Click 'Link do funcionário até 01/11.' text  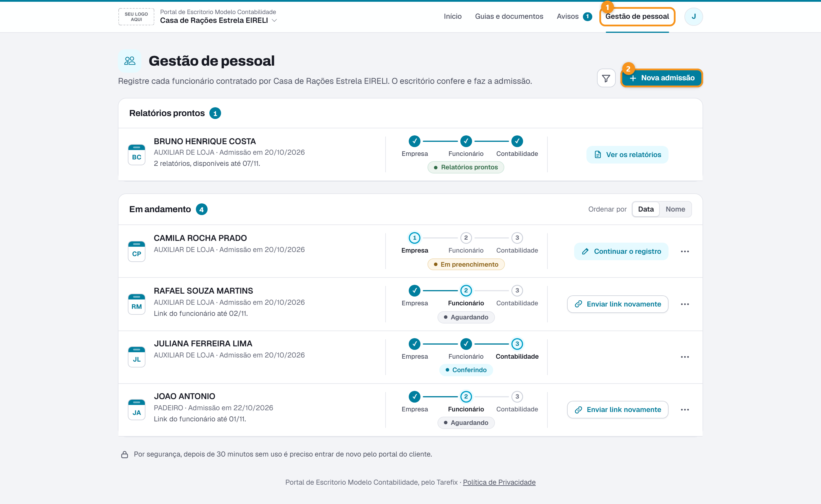200,419
